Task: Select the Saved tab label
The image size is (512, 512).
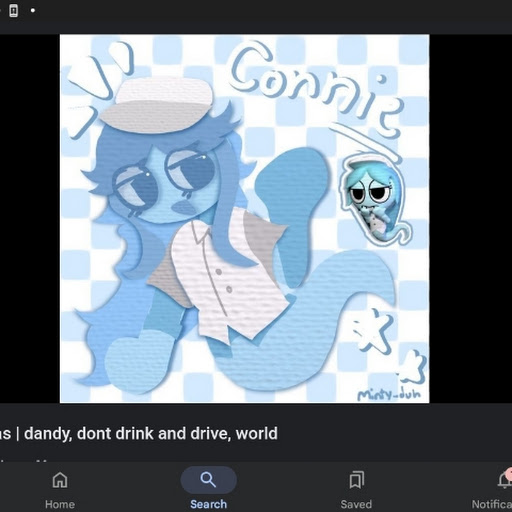Action: (x=356, y=504)
